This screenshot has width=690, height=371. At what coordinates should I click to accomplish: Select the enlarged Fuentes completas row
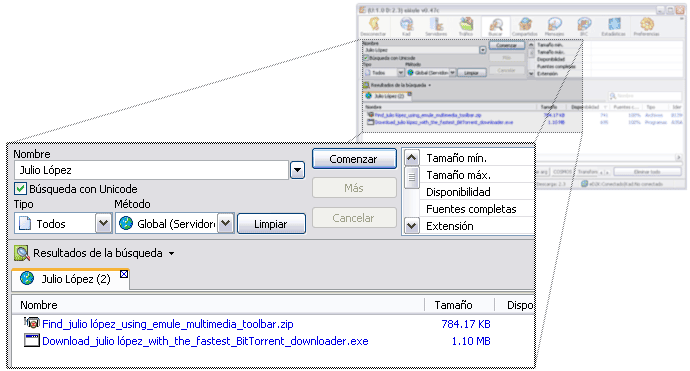477,209
